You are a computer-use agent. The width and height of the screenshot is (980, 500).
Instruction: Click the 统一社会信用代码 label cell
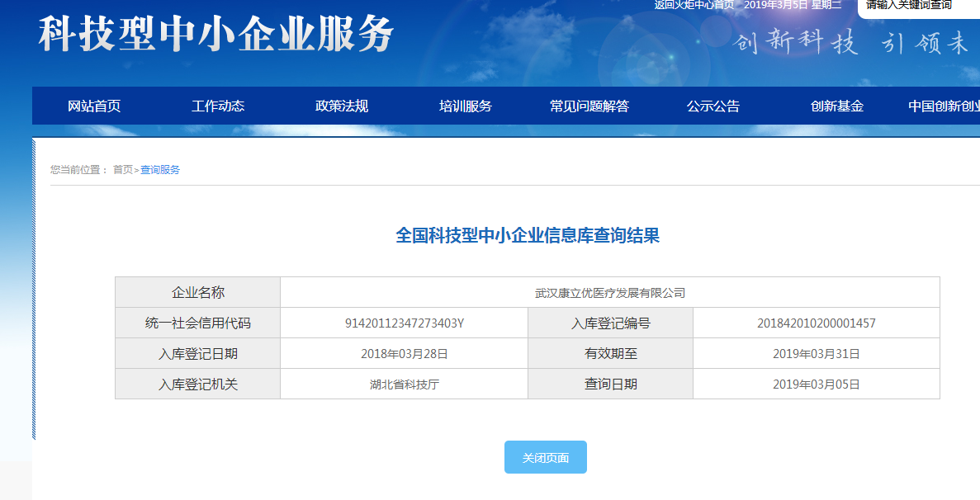tap(198, 323)
